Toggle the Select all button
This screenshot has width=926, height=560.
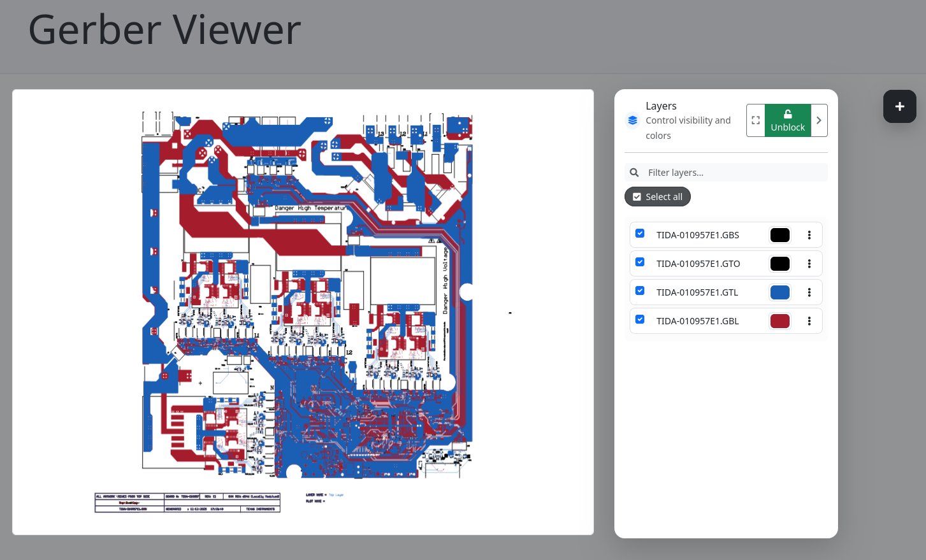[657, 197]
